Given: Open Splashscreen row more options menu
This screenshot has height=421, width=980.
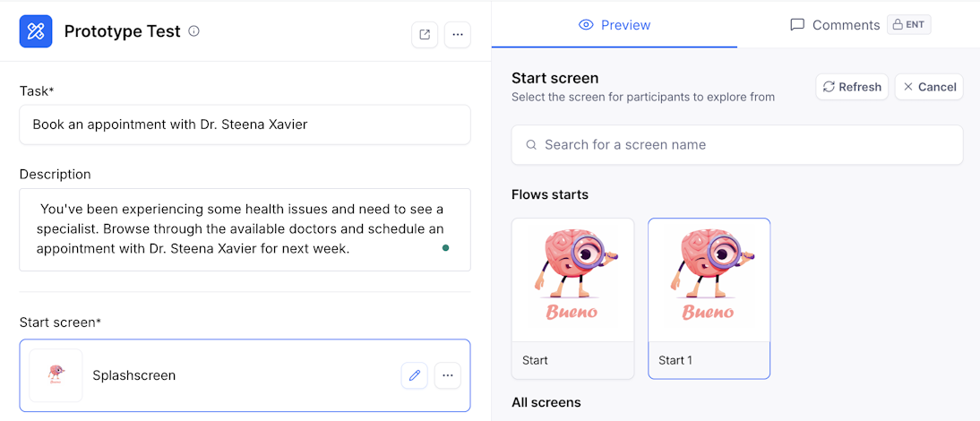Looking at the screenshot, I should 448,375.
